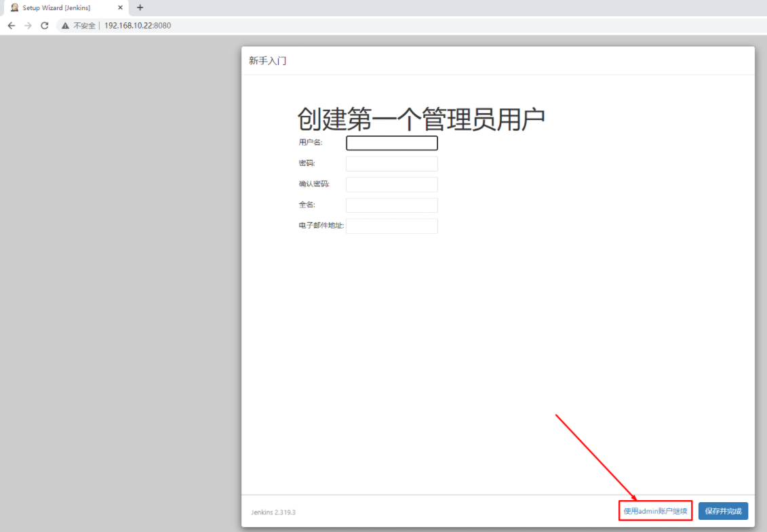Click the Jenkins 2.319.3 version text
This screenshot has height=532, width=767.
click(273, 512)
